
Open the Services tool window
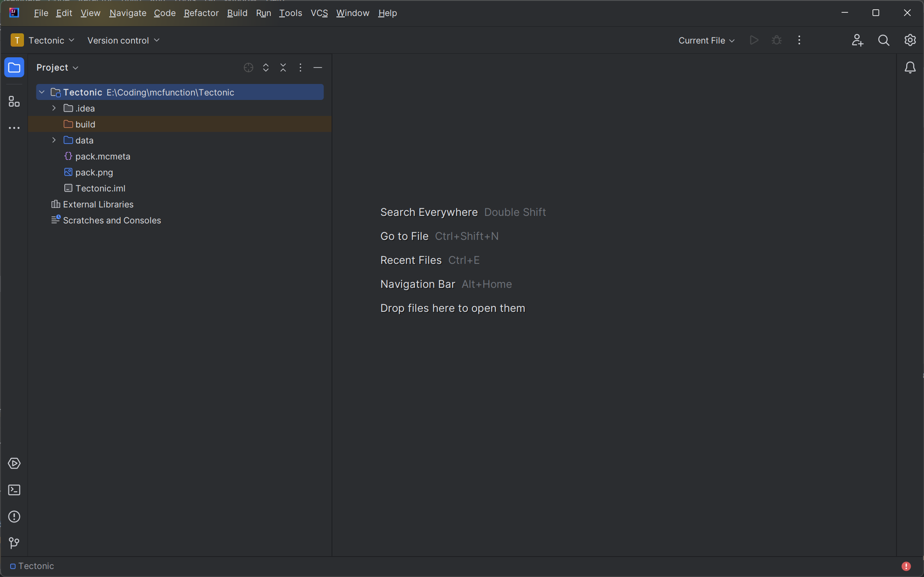point(14,463)
